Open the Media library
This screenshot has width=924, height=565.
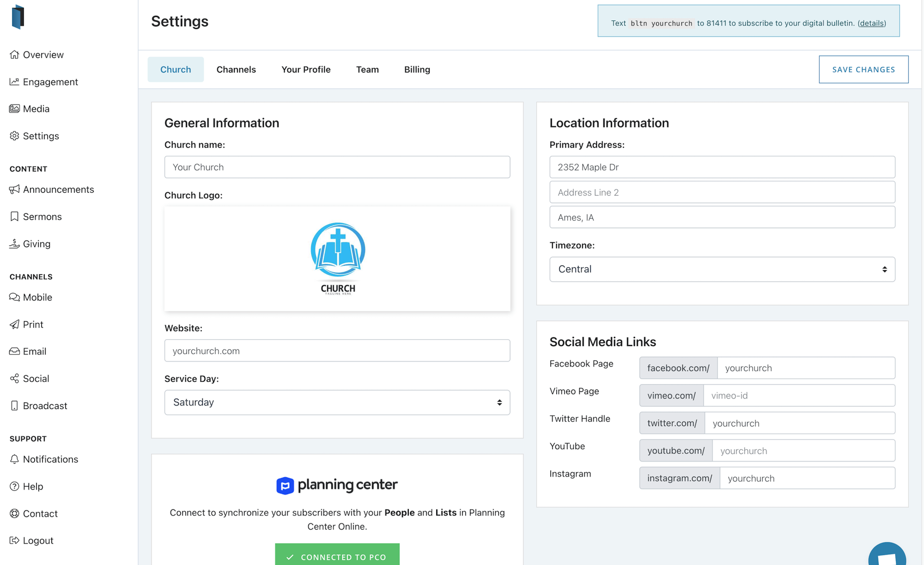tap(36, 109)
